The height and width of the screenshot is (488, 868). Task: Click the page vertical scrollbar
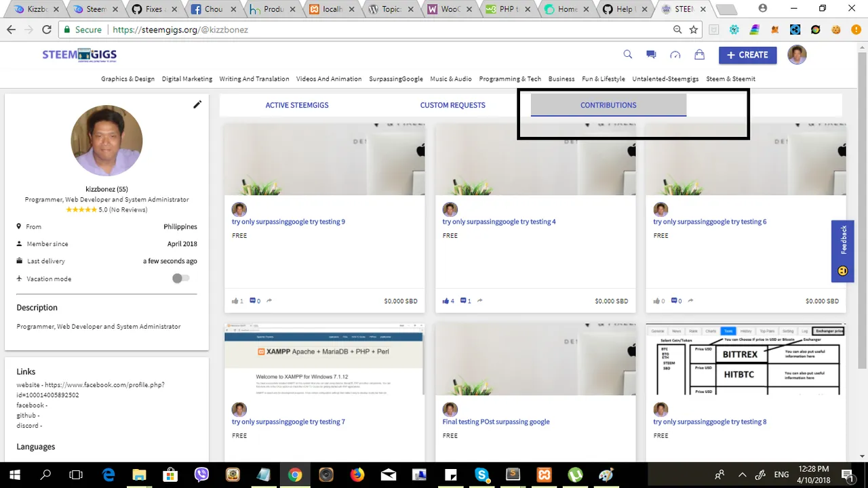click(862, 210)
